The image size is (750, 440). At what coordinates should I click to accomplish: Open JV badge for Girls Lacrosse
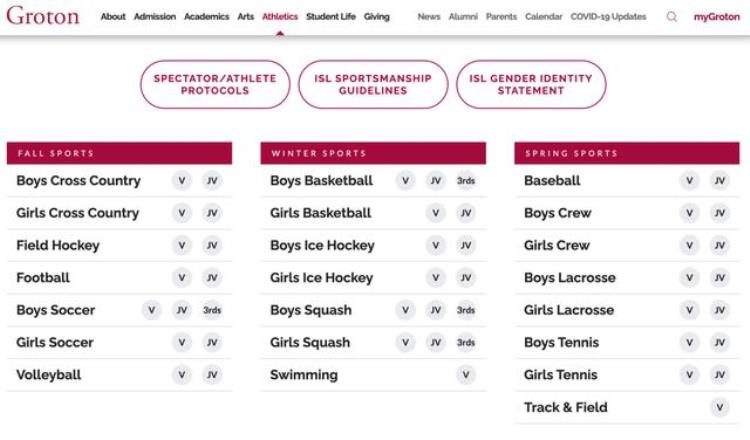tap(720, 310)
